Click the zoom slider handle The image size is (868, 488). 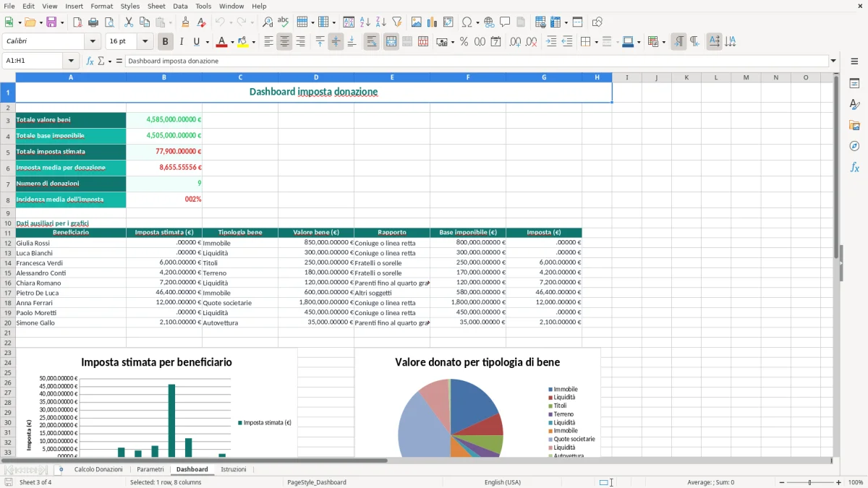click(x=810, y=482)
